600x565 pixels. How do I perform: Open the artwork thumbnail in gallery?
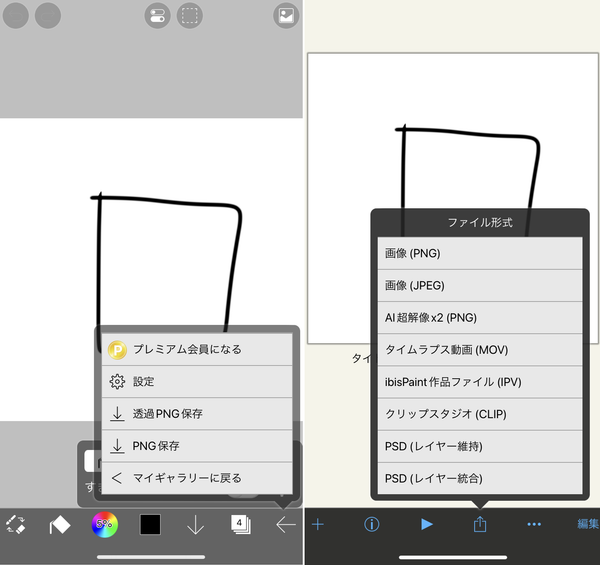453,199
